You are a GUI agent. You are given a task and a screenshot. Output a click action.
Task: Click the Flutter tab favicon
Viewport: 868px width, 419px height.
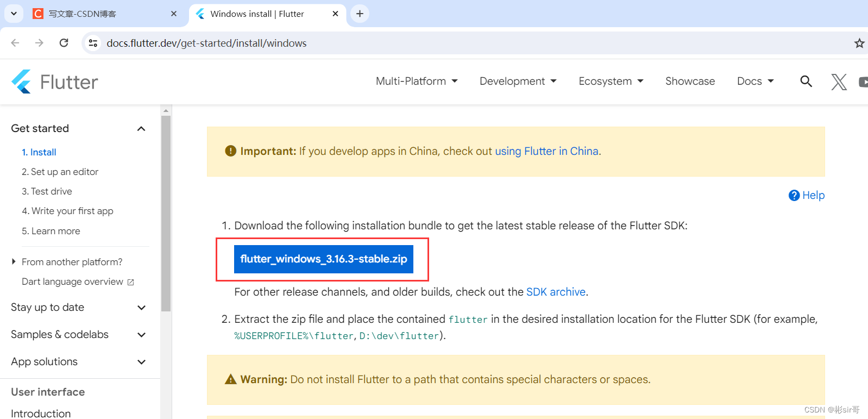(x=200, y=14)
